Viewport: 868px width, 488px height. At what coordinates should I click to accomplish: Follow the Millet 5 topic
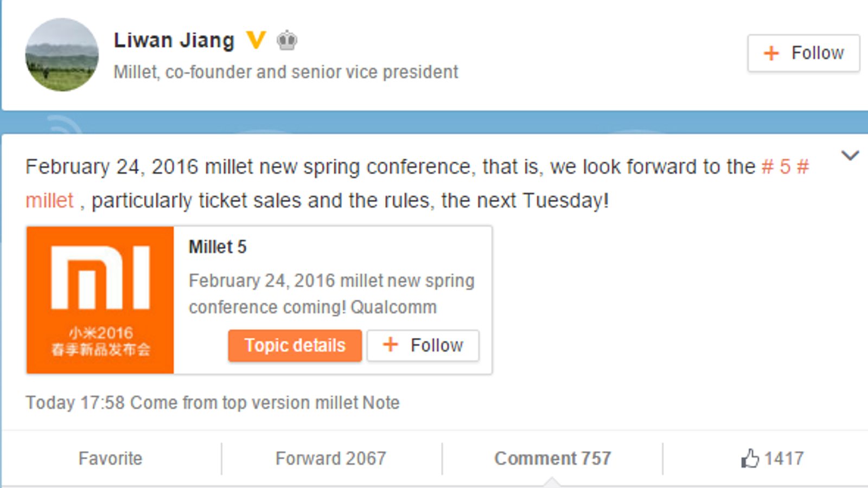pos(423,345)
